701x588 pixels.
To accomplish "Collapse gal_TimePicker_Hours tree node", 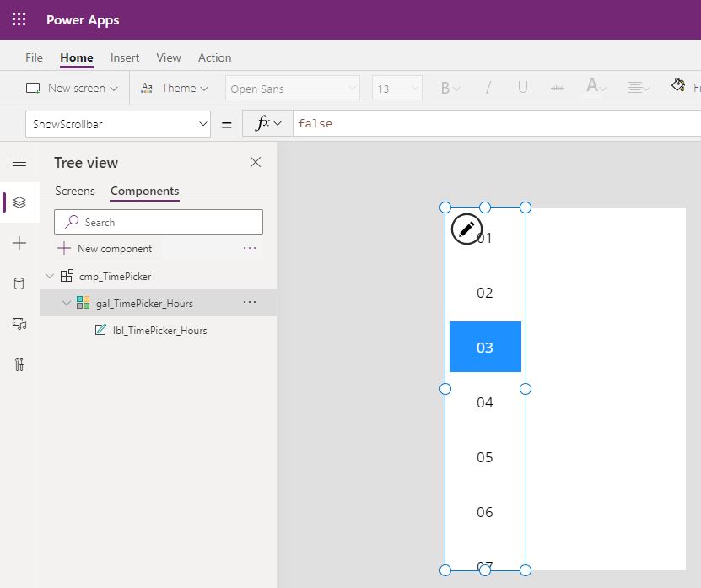I will click(x=67, y=303).
